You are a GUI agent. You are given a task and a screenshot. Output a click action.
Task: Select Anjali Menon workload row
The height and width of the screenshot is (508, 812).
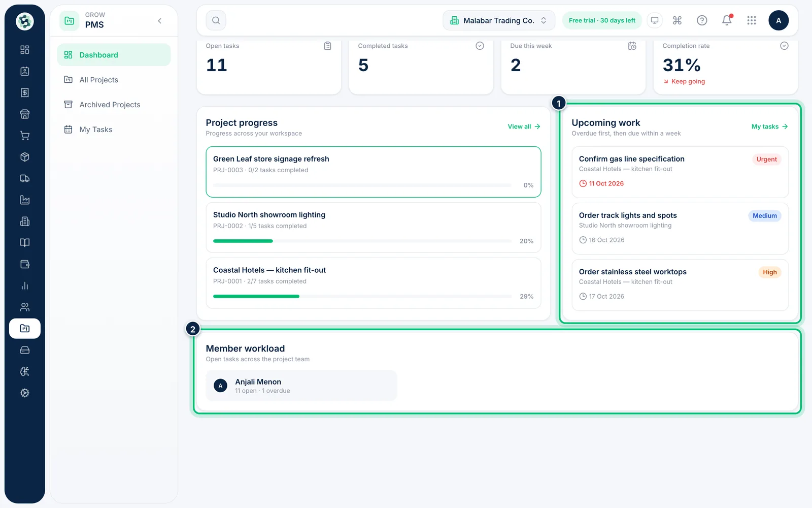(301, 386)
